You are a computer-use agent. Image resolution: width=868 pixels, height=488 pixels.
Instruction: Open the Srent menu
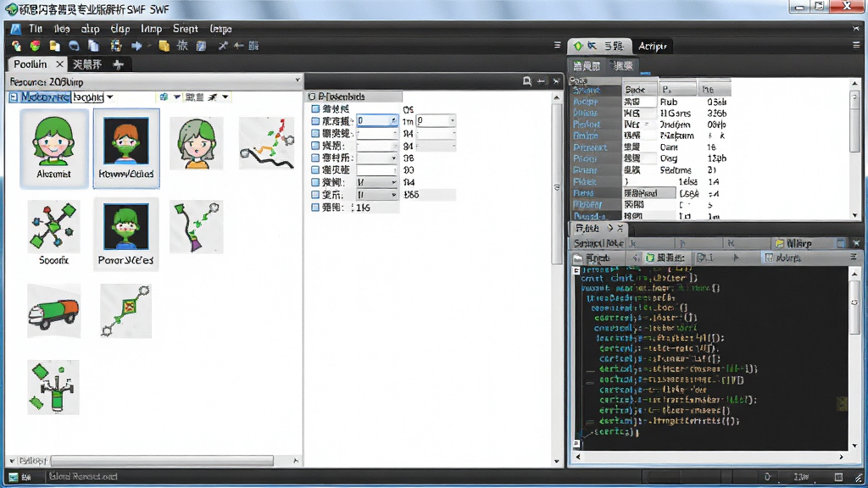click(x=185, y=29)
